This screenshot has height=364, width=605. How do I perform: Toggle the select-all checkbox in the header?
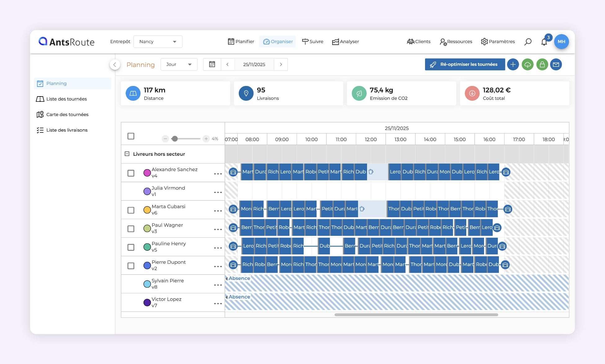coord(131,136)
